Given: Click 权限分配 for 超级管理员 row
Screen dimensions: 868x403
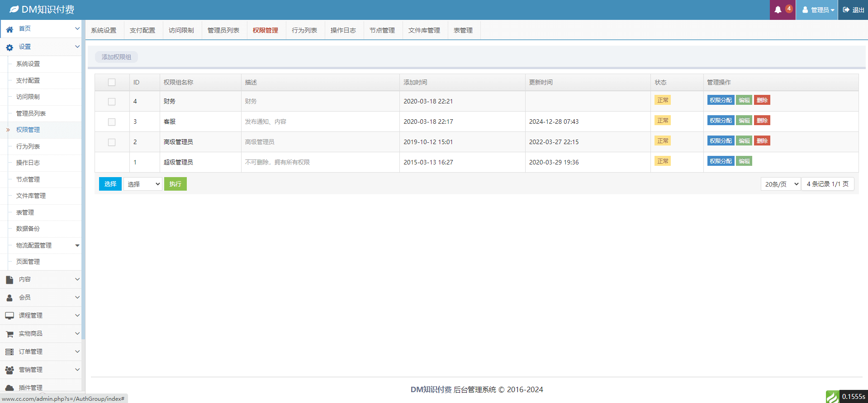Looking at the screenshot, I should click(x=721, y=161).
